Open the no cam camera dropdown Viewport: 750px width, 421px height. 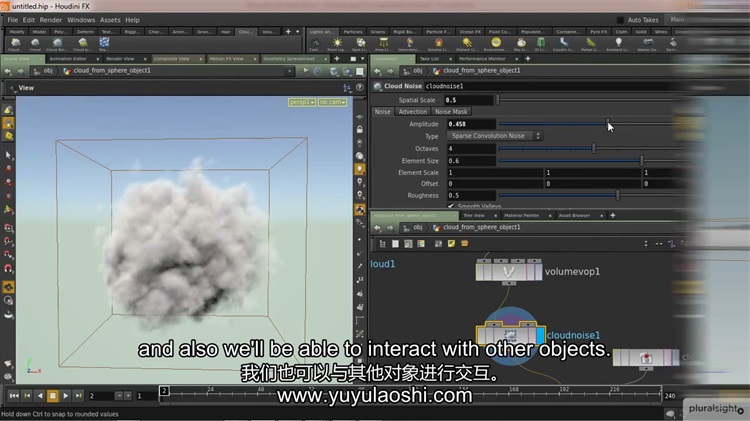pos(332,102)
